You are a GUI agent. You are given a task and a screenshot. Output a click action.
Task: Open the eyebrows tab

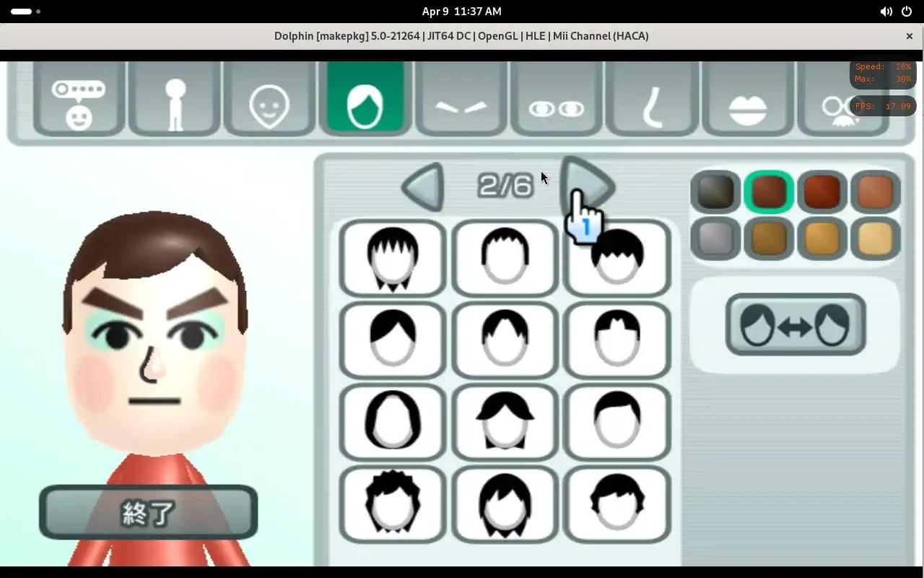tap(461, 99)
